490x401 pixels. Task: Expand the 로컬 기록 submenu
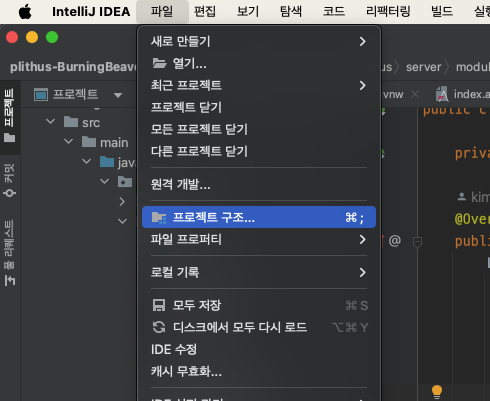(259, 272)
